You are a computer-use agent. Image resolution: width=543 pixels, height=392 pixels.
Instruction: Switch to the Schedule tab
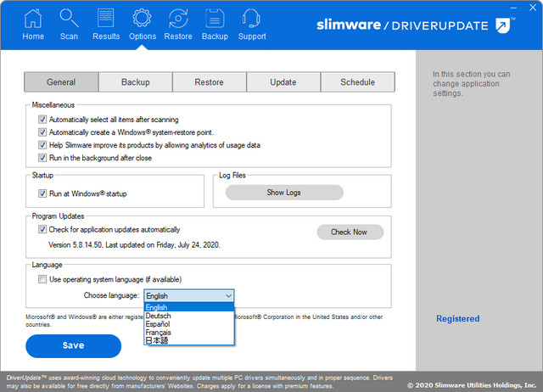pyautogui.click(x=357, y=82)
